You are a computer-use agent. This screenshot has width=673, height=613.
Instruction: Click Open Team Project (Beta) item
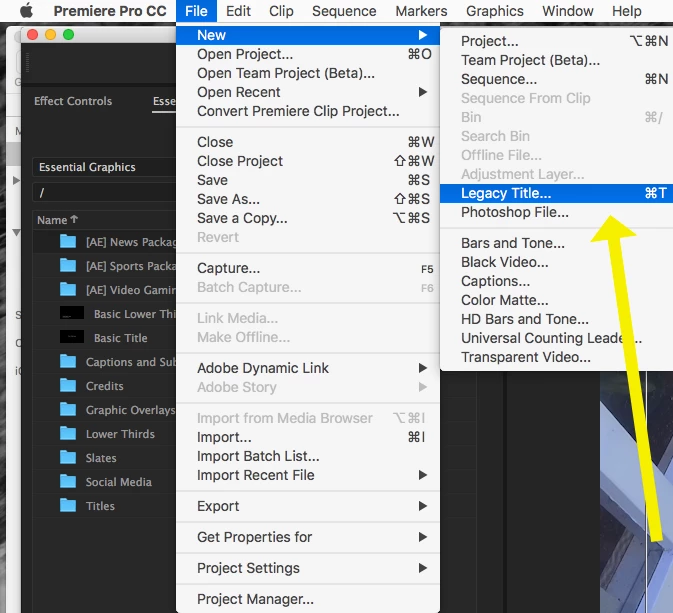tap(308, 73)
